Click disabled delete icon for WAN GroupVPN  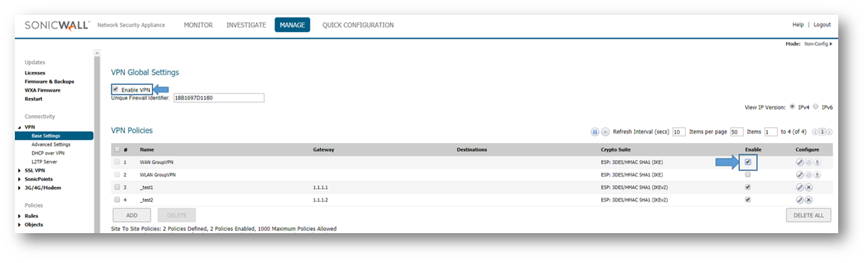[x=808, y=162]
